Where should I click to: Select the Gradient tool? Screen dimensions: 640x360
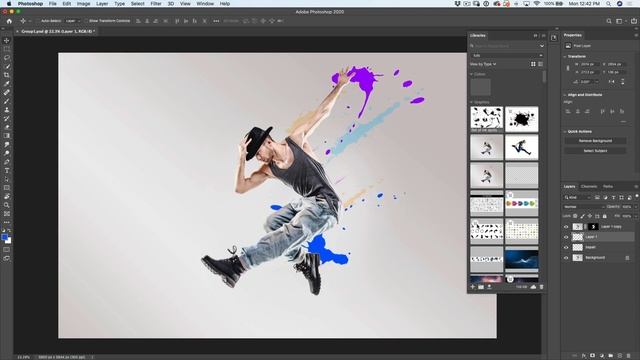[x=7, y=136]
